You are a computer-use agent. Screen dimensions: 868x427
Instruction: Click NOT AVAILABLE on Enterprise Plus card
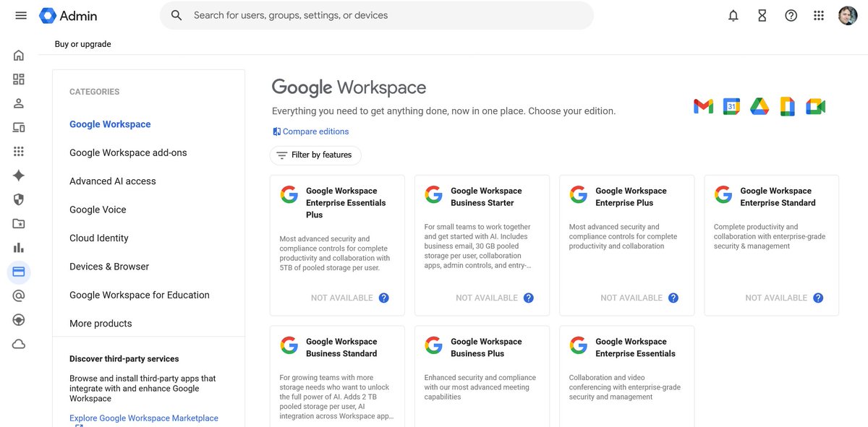tap(631, 298)
